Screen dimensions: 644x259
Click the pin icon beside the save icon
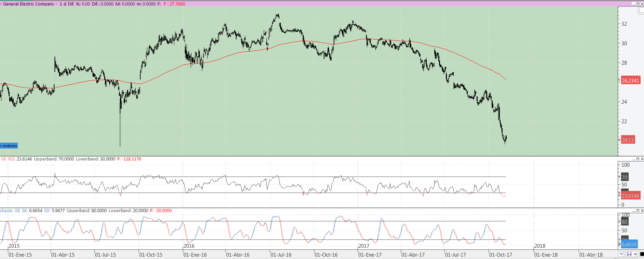pos(635,254)
